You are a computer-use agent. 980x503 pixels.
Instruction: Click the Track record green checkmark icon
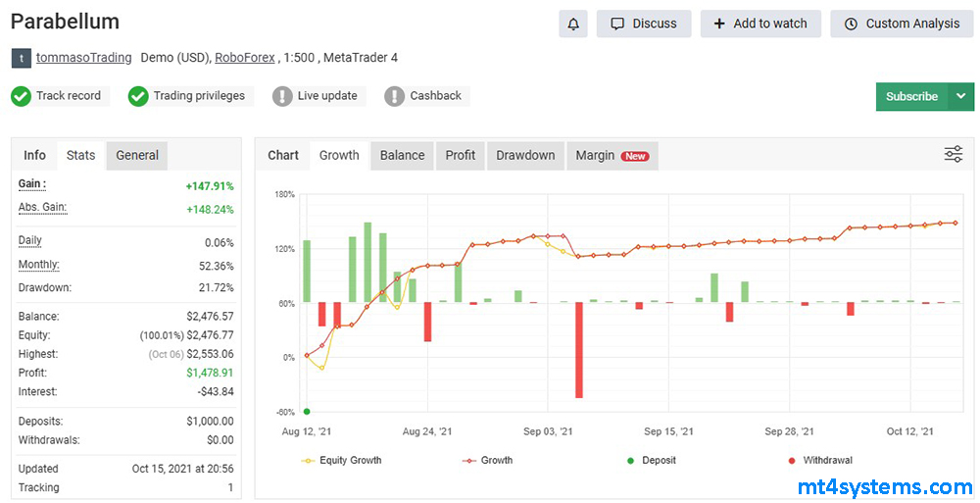(x=21, y=96)
